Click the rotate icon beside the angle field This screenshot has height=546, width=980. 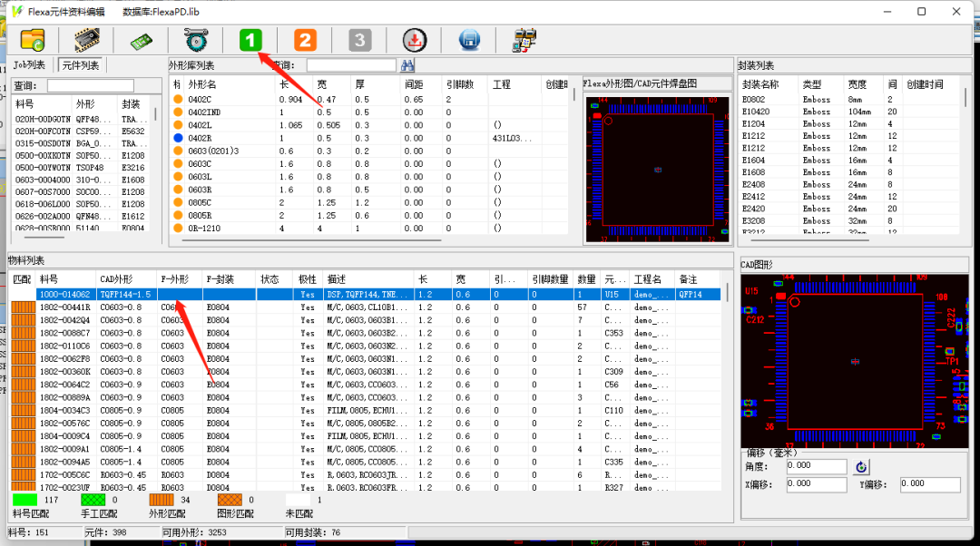[861, 467]
